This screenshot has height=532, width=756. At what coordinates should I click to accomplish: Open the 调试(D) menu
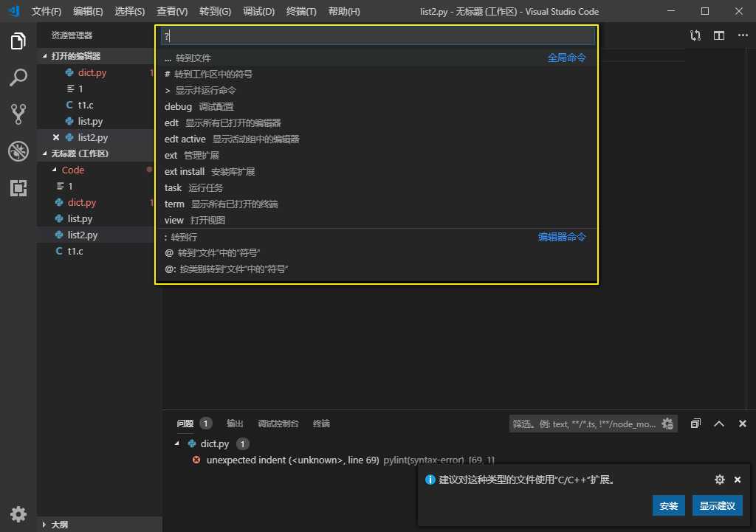(x=258, y=11)
